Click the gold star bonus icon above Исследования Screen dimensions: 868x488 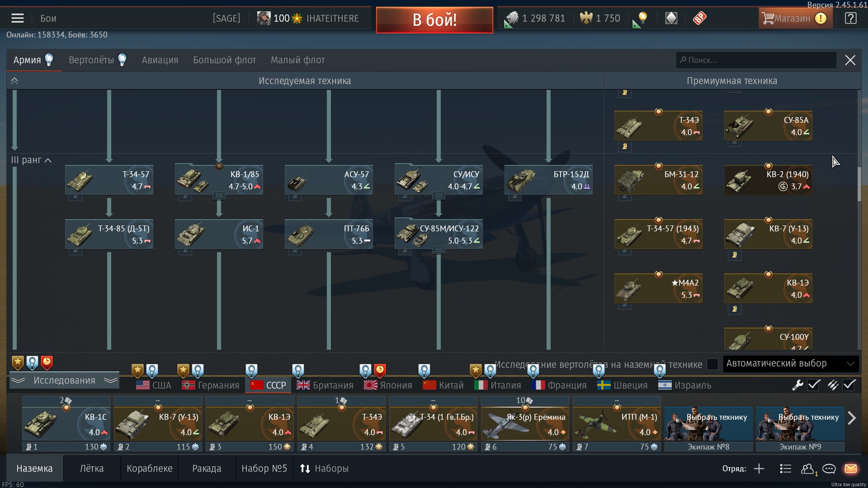tap(18, 362)
